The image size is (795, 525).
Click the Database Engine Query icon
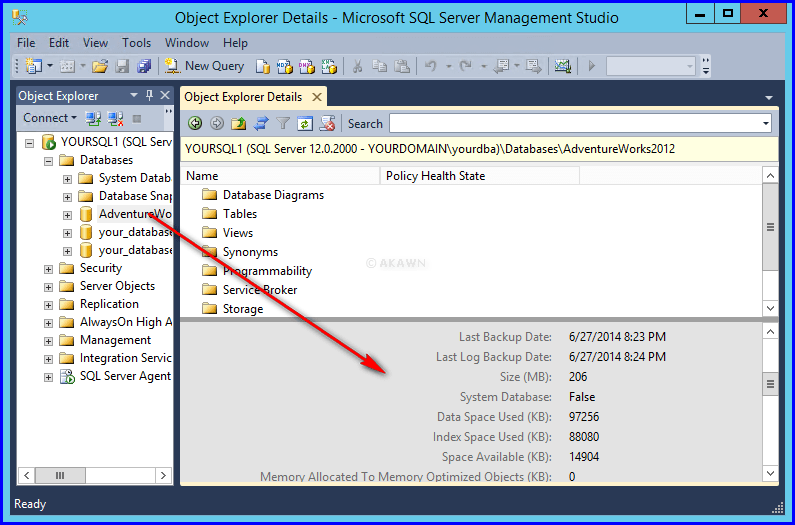(x=263, y=66)
